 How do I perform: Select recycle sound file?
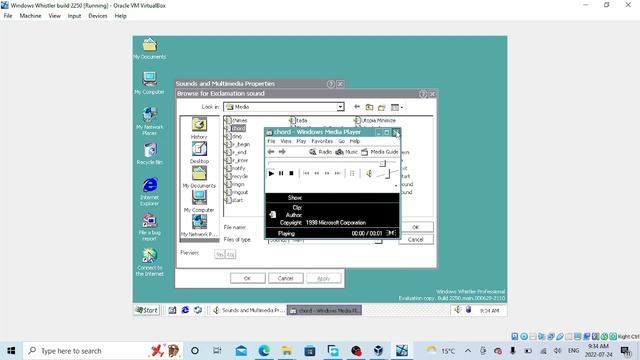pos(236,176)
